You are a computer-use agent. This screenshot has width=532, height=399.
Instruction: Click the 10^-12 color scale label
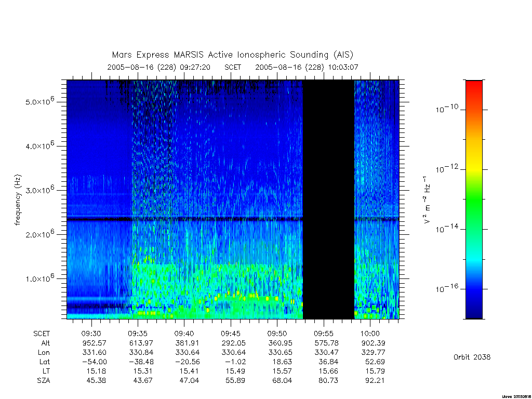[x=447, y=168]
